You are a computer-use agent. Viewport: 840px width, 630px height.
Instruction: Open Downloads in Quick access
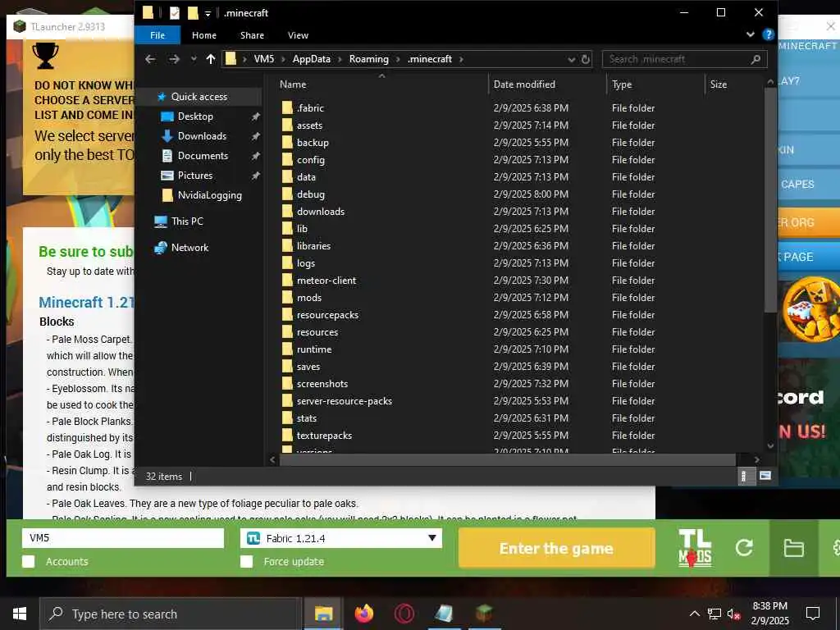click(x=202, y=136)
